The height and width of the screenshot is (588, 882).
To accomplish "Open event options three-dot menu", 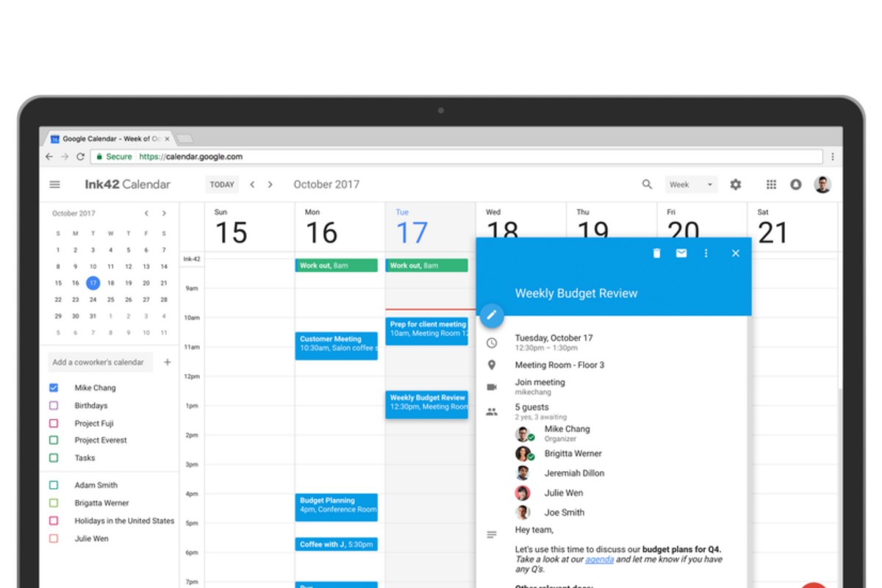I will pos(706,253).
